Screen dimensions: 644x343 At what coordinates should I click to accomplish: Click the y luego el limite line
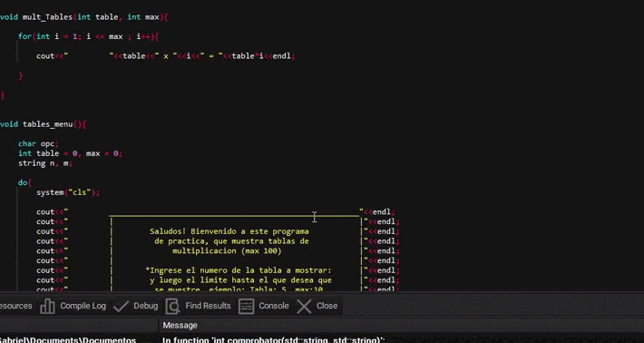coord(240,280)
